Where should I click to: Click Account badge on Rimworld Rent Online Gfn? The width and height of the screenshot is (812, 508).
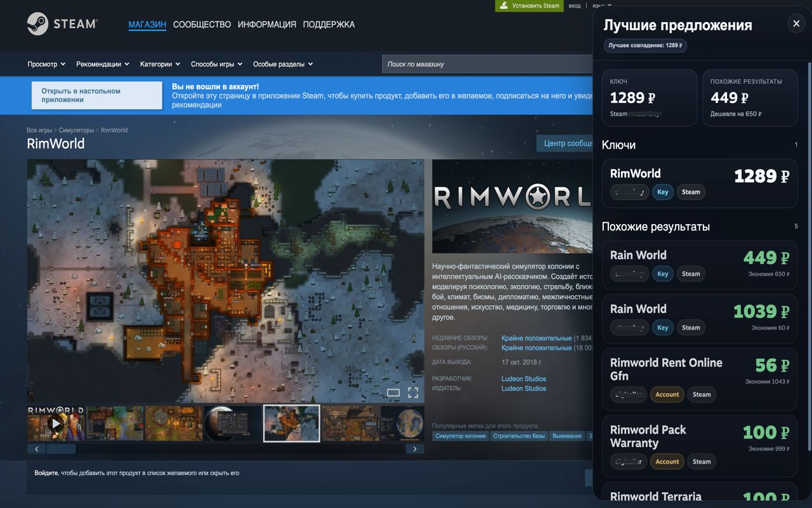pyautogui.click(x=667, y=394)
